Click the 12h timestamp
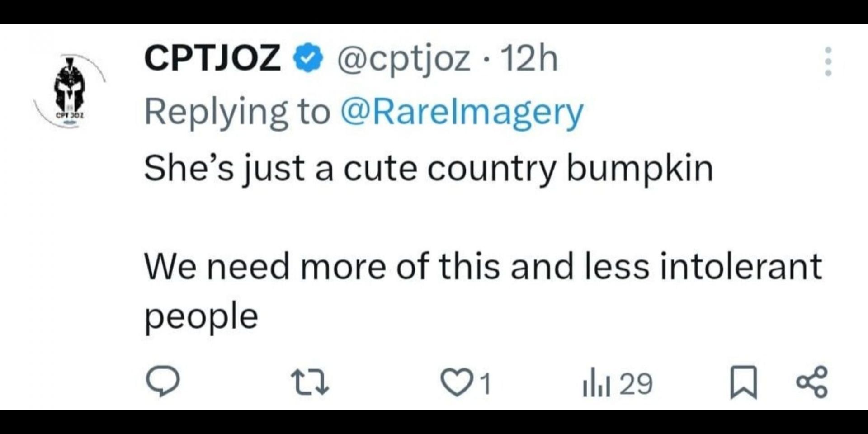 tap(529, 59)
